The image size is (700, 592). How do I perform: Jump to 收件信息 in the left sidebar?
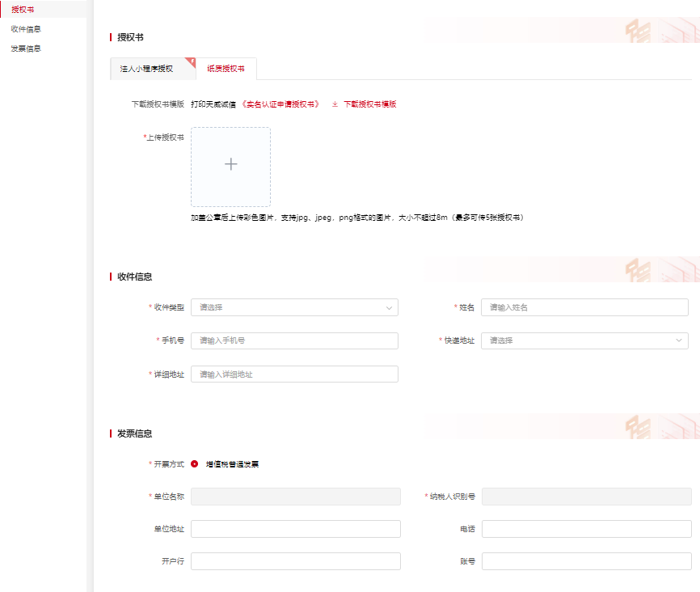(26, 29)
